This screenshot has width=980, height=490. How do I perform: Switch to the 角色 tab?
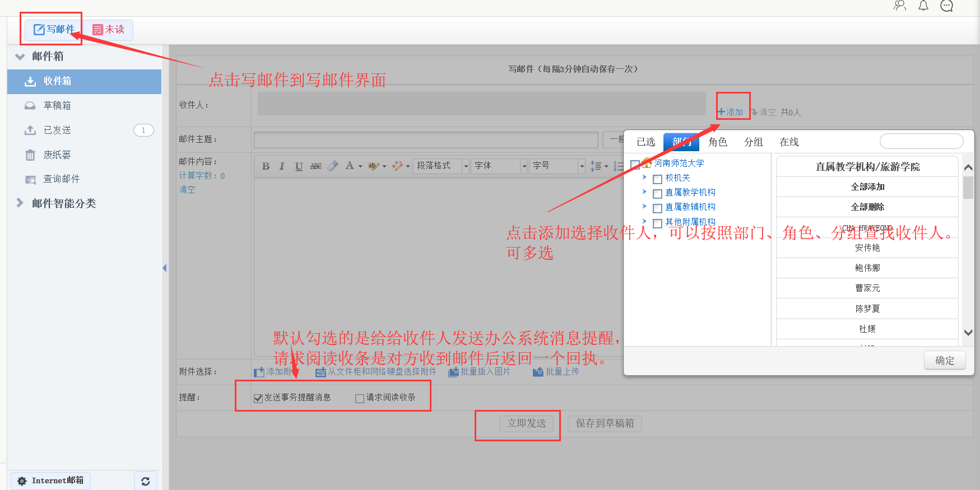click(717, 142)
